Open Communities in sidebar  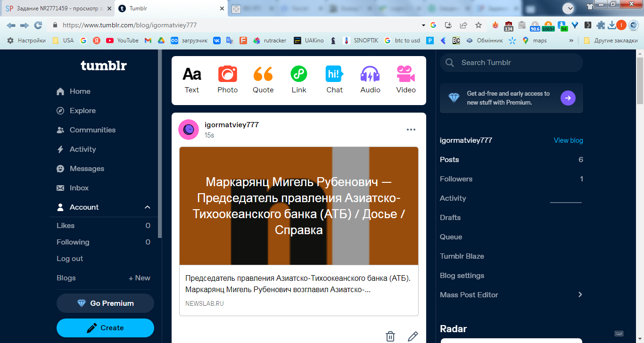click(x=86, y=130)
